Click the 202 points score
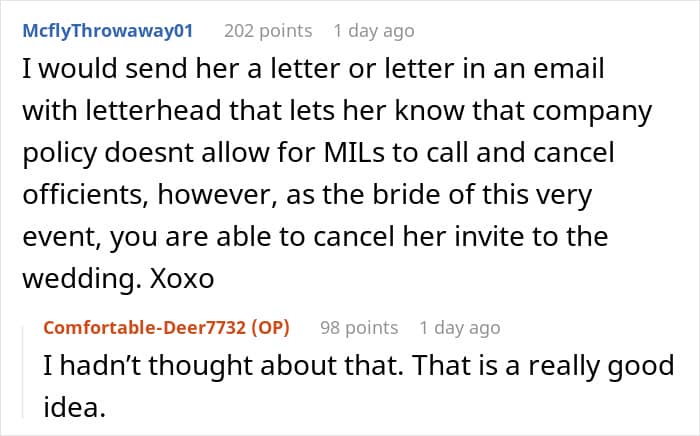700x436 pixels. tap(268, 31)
